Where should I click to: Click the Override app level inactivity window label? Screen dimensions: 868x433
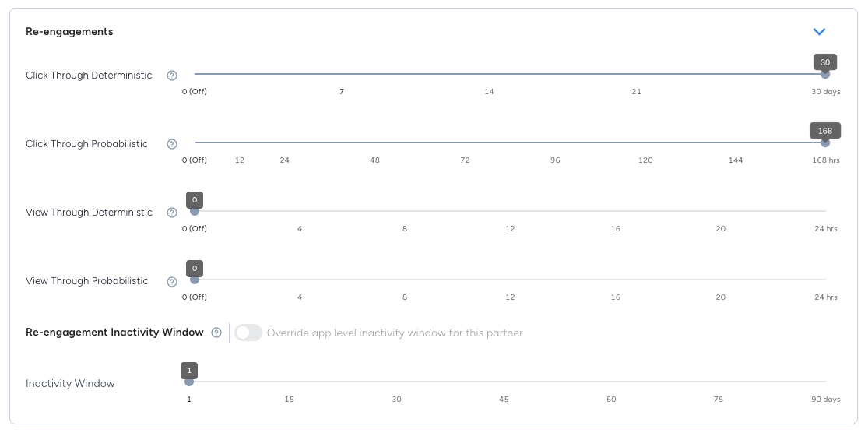point(395,333)
